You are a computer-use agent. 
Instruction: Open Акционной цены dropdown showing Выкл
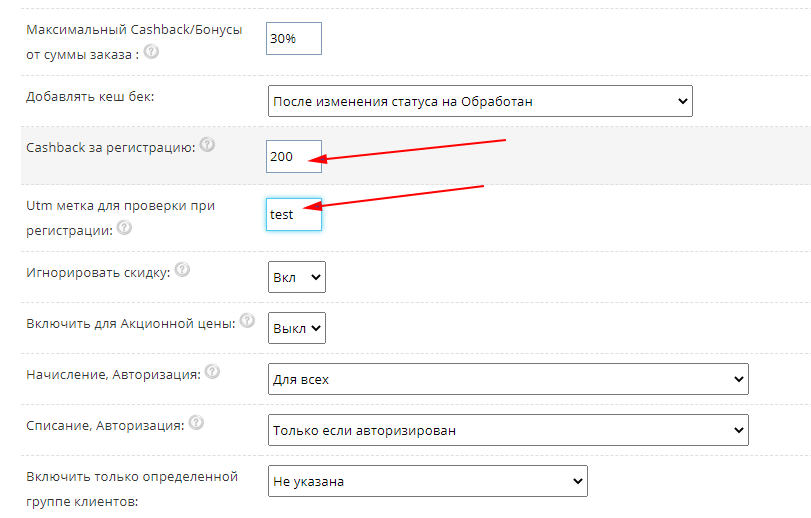click(297, 328)
